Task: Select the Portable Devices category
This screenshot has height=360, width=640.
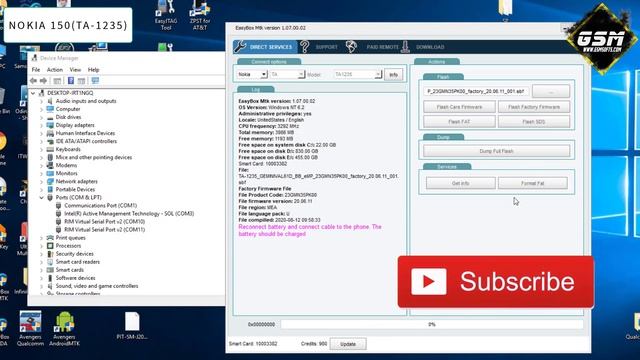Action: click(x=75, y=189)
